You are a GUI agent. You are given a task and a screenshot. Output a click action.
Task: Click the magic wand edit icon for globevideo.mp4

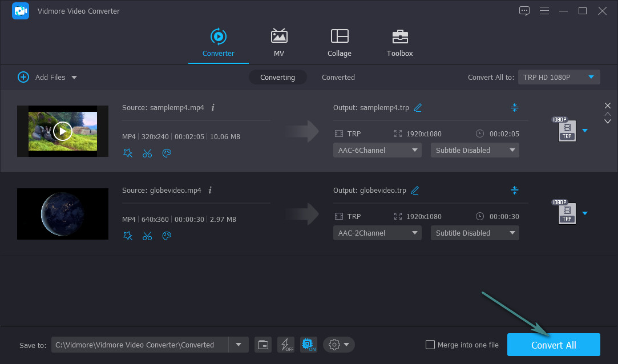[128, 236]
